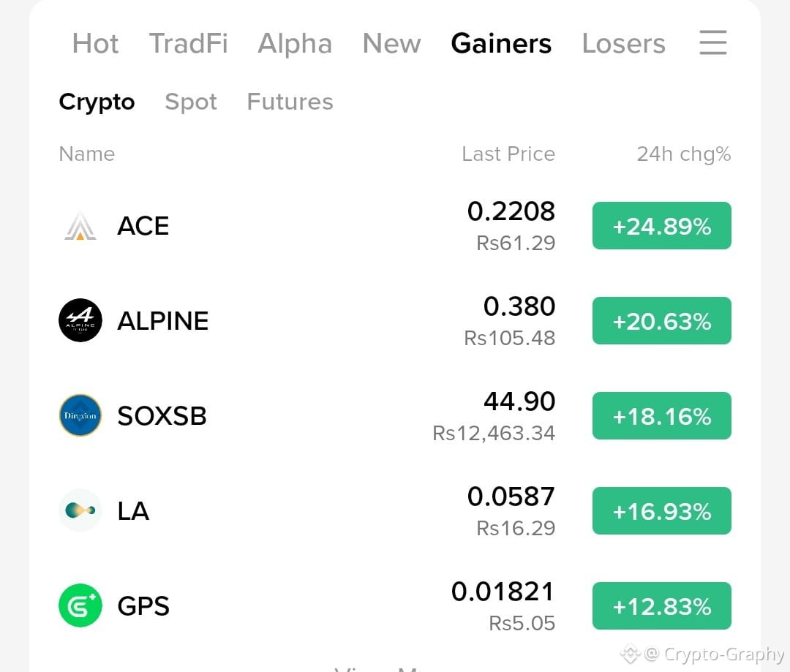Tap the +24.89% change badge
Viewport: 790px width, 672px height.
[x=661, y=226]
